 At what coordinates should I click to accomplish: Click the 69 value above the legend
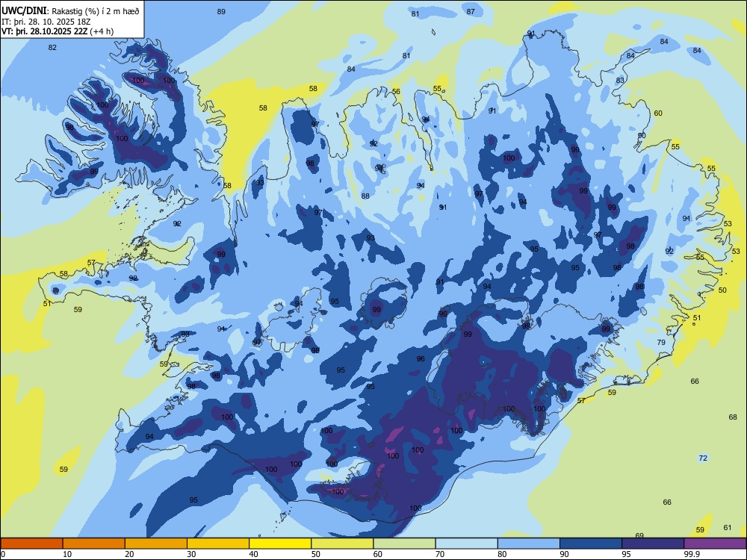[639, 535]
